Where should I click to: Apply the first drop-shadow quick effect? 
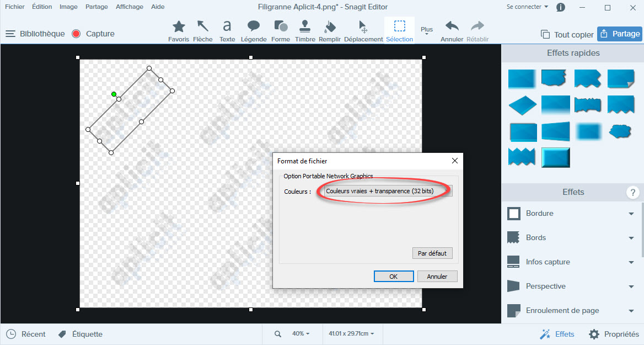(x=522, y=79)
